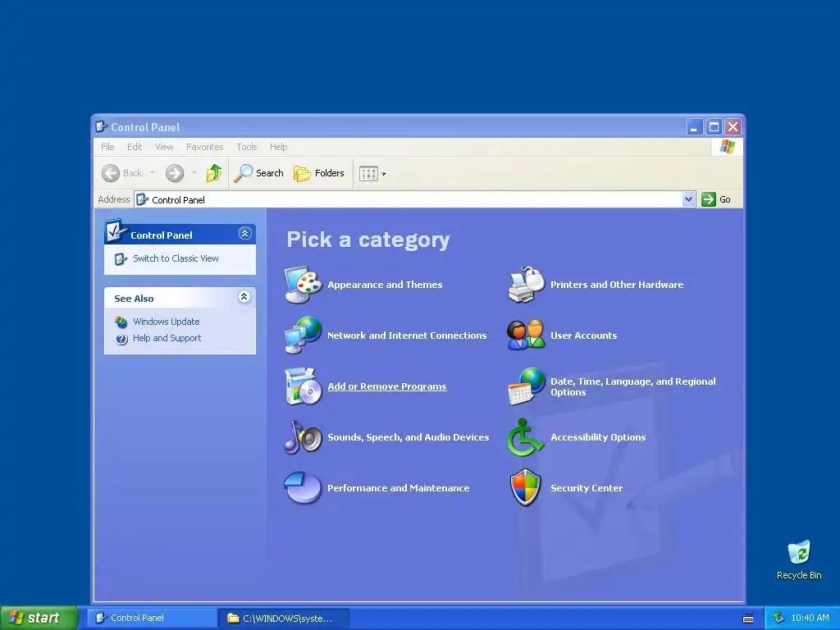Click the User Accounts people icon
The image size is (840, 630).
526,336
